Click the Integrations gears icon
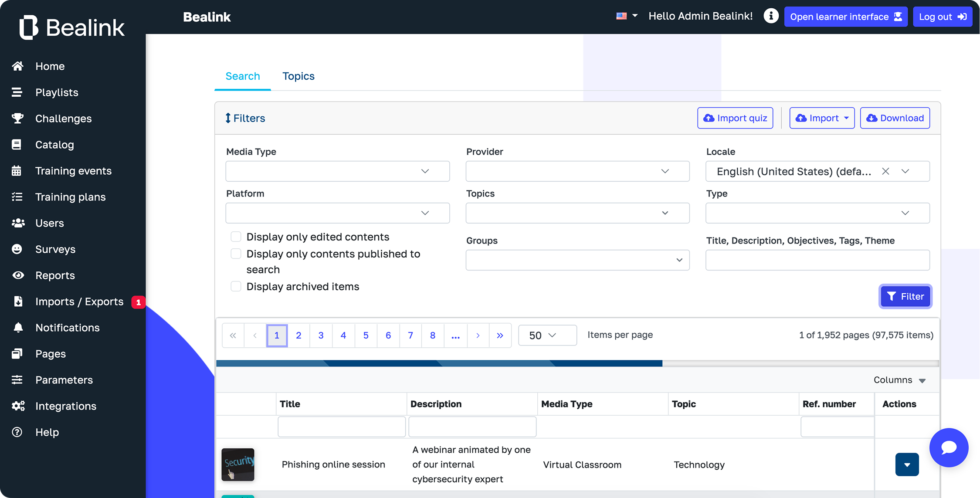Viewport: 980px width, 498px height. 18,406
